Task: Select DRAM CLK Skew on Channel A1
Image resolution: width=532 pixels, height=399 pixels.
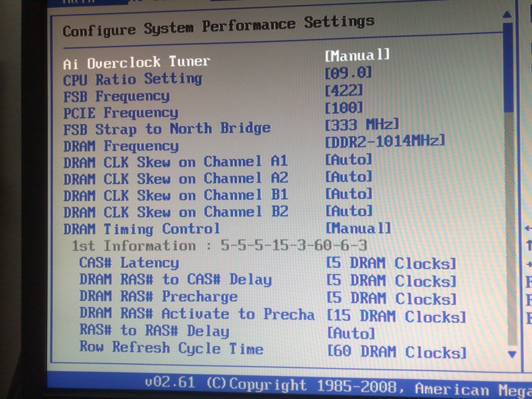Action: [x=176, y=162]
